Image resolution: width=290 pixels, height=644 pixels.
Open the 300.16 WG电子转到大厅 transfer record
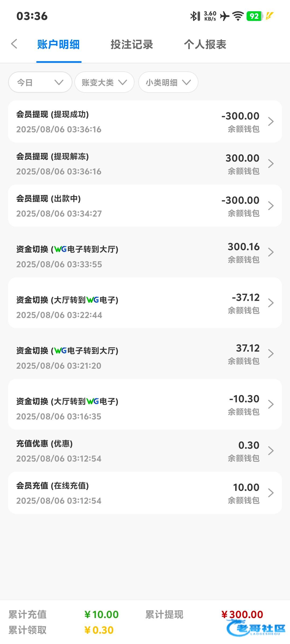point(145,252)
